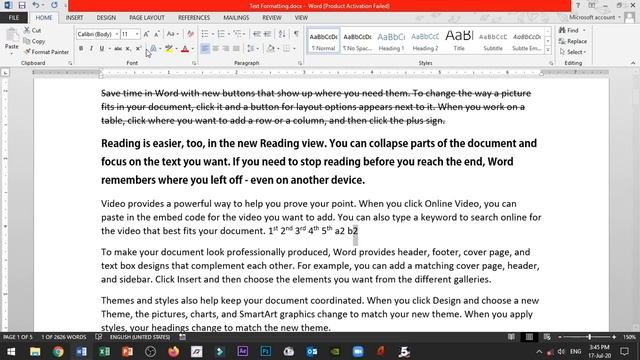Switch to the PAGE LAYOUT tab
Image resolution: width=640 pixels, height=360 pixels.
[x=147, y=18]
